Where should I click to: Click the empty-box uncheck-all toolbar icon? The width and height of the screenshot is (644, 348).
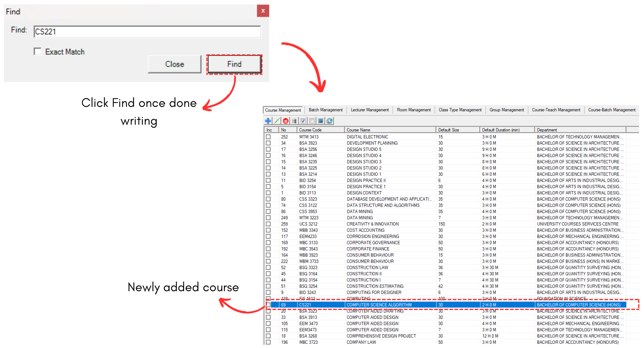pyautogui.click(x=312, y=121)
